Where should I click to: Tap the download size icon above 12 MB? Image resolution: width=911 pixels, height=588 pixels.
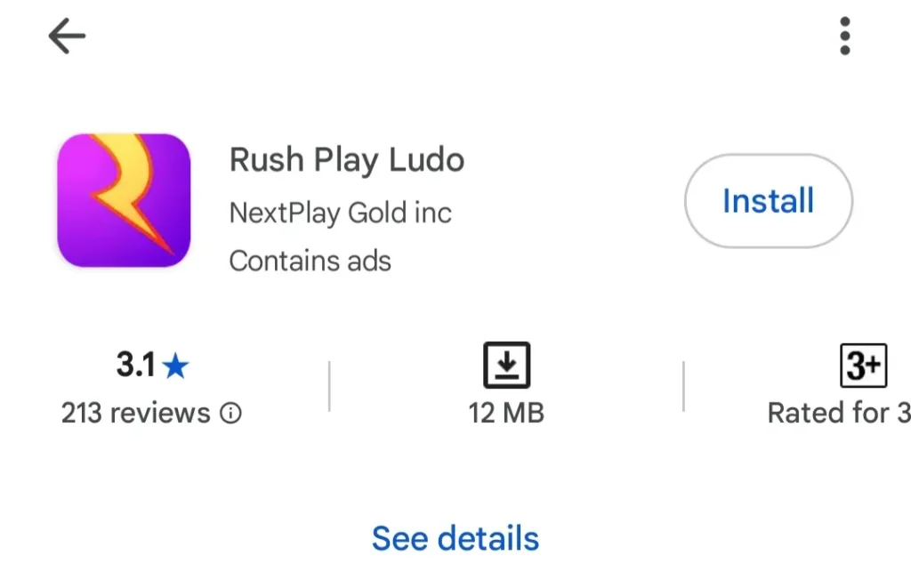[507, 364]
